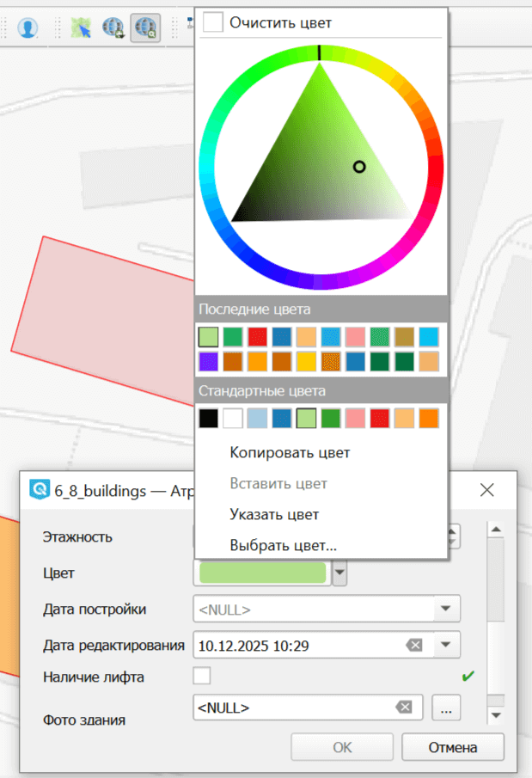Click the user profile icon in toolbar
This screenshot has width=532, height=778.
(28, 28)
